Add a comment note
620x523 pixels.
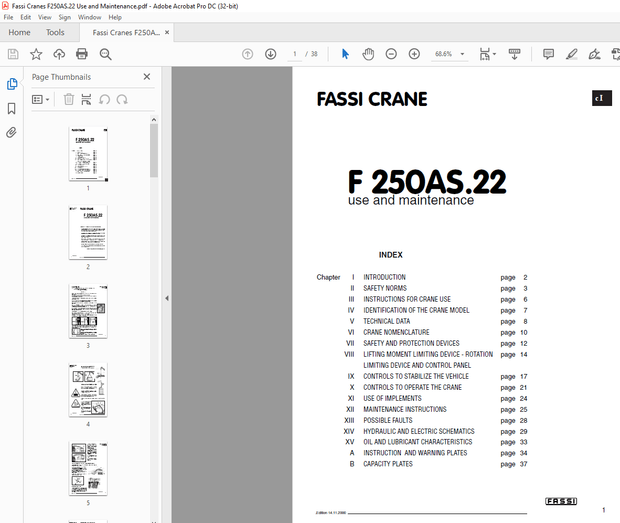tap(548, 54)
